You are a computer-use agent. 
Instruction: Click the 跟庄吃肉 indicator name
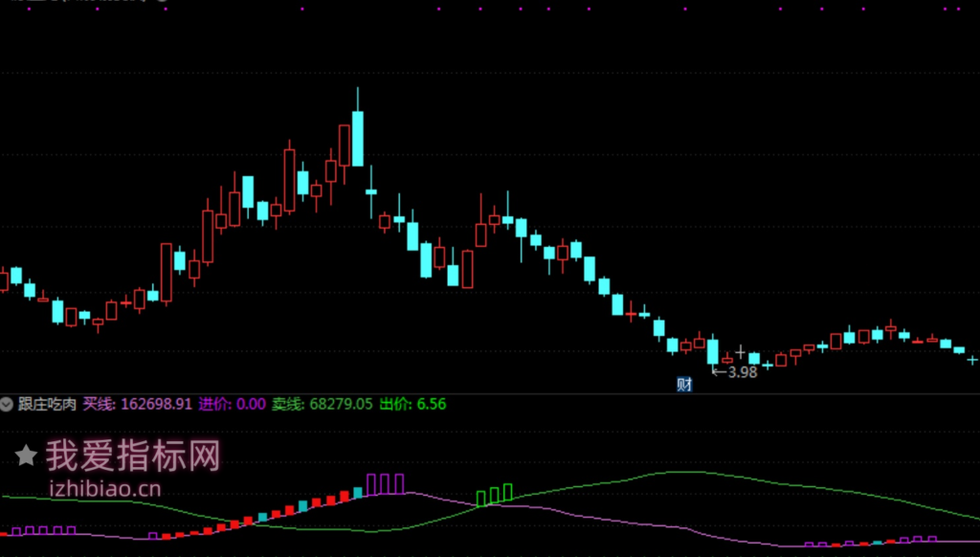click(47, 405)
